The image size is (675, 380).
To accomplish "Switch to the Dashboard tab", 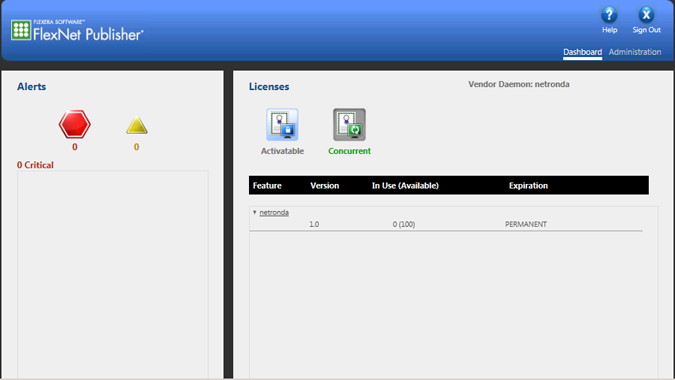I will click(582, 52).
